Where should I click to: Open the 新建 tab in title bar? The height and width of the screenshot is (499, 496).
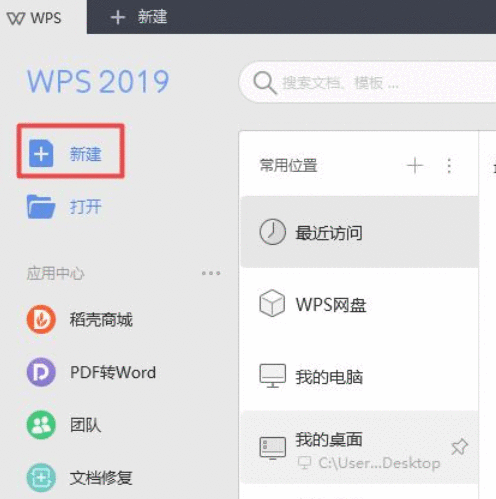139,17
